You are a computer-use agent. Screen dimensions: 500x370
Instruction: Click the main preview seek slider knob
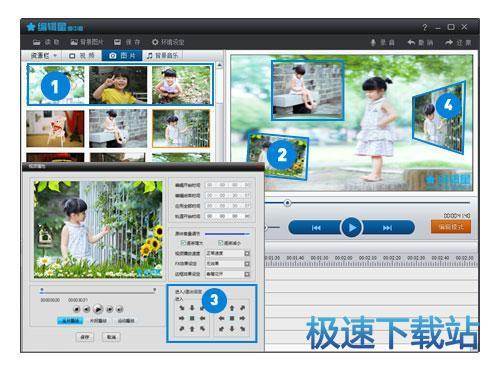[287, 203]
